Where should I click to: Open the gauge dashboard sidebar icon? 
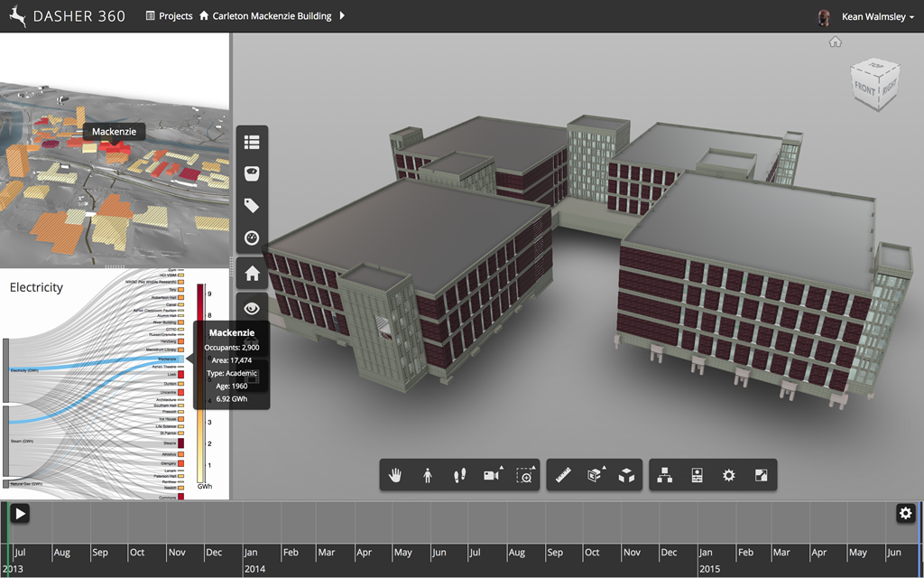pos(252,238)
